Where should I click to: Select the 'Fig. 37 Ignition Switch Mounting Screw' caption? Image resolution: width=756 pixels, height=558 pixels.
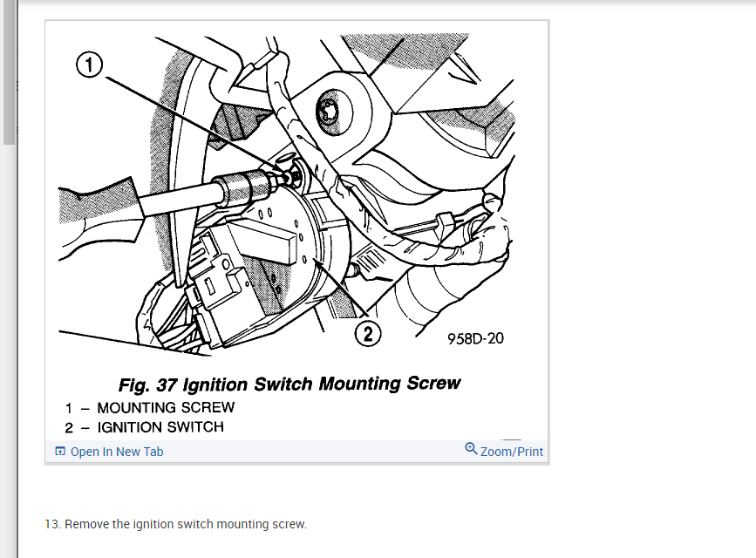[x=289, y=384]
